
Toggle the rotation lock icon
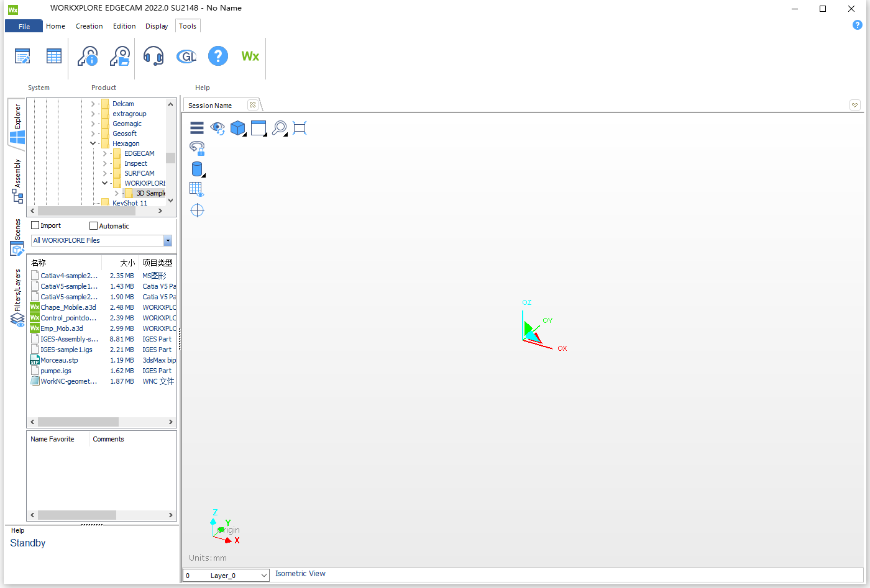click(x=197, y=148)
